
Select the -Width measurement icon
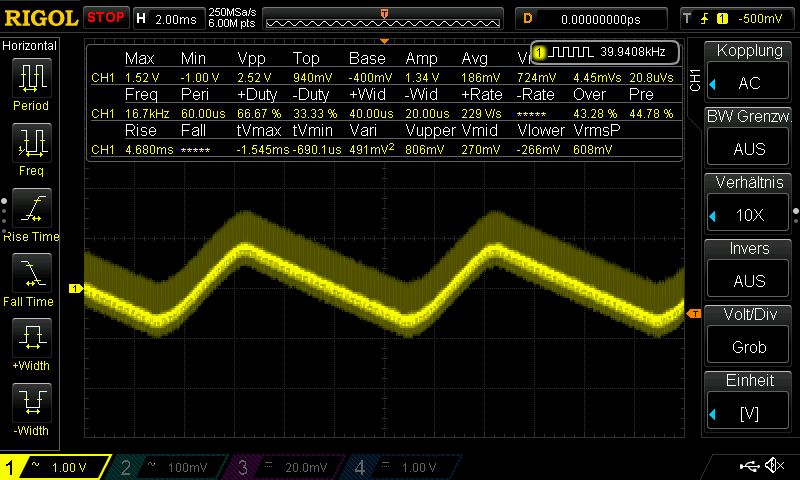click(31, 403)
